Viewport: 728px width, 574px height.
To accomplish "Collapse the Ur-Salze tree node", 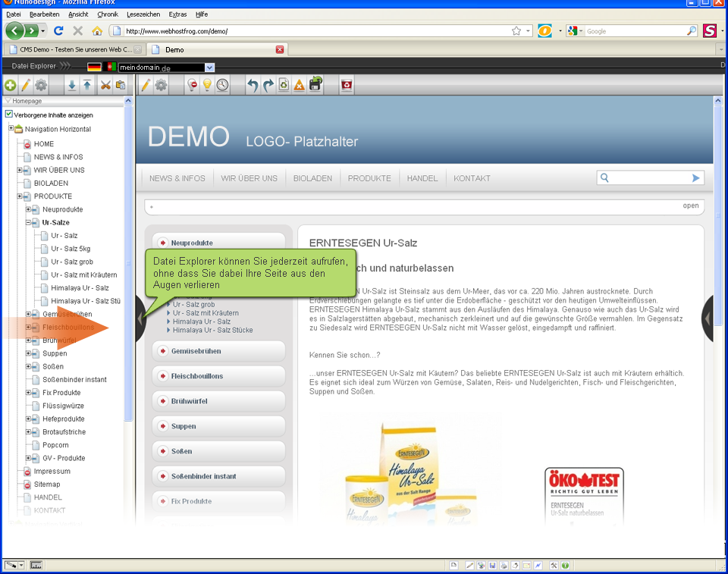I will [x=28, y=222].
